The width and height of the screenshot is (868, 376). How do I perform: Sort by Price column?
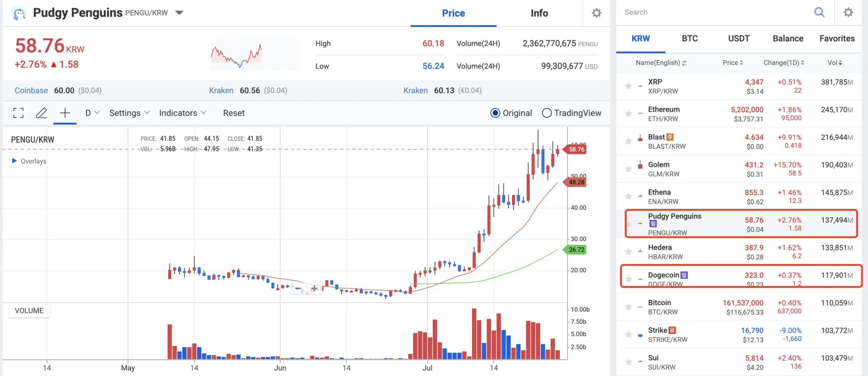click(733, 63)
